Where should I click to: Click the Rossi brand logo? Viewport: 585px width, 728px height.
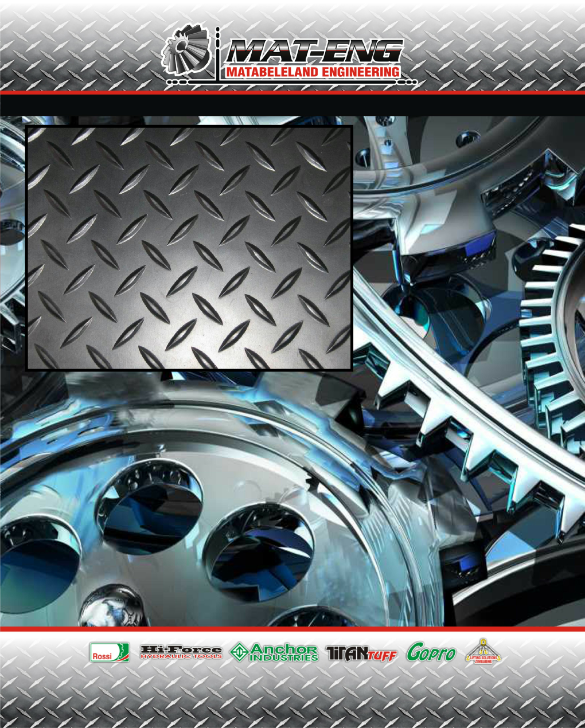(110, 652)
